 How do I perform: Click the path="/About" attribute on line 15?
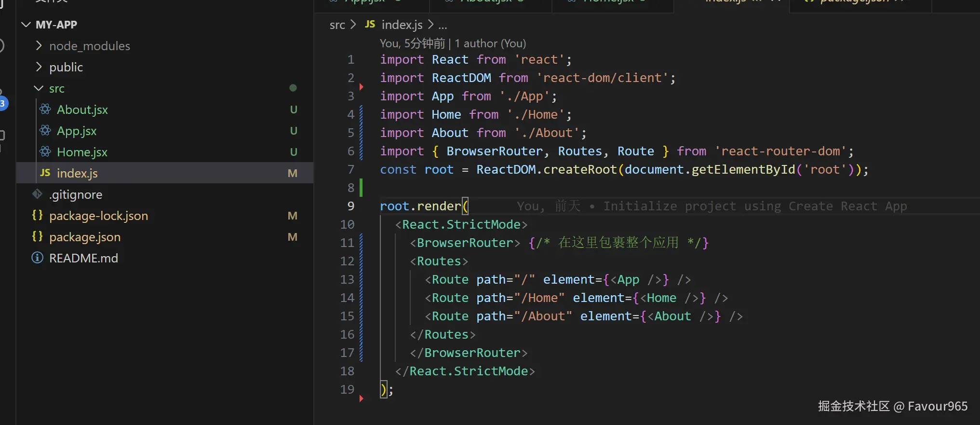[524, 316]
